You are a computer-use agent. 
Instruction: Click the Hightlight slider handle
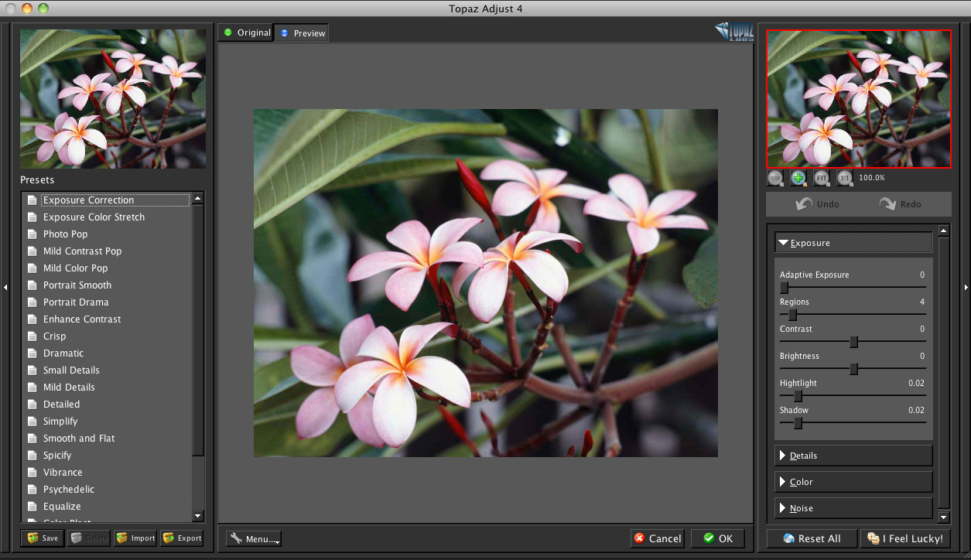[798, 396]
